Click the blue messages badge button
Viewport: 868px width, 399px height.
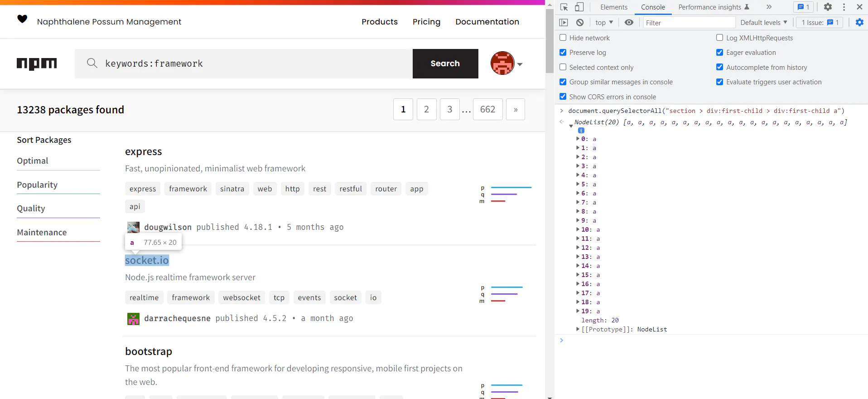coord(804,7)
